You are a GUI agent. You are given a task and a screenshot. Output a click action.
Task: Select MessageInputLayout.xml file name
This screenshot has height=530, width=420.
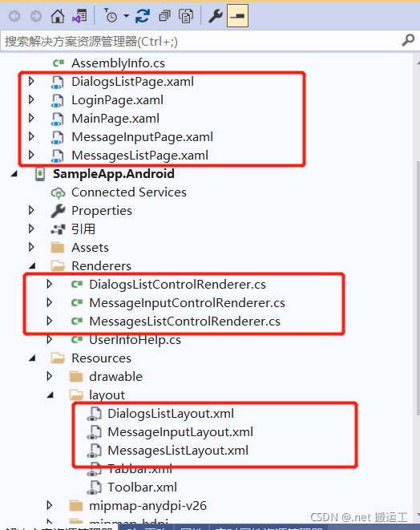180,432
